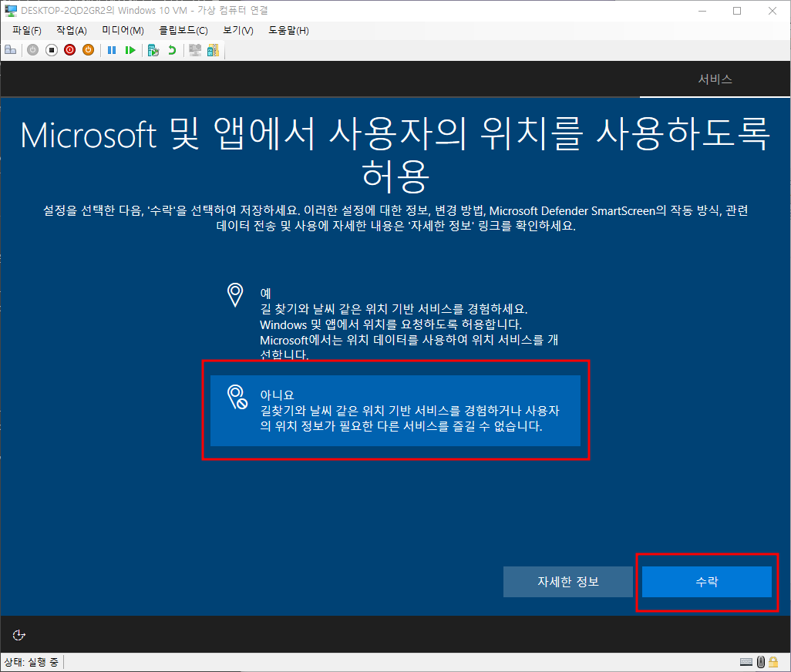This screenshot has height=672, width=791.
Task: Open the 파일(F) menu
Action: click(27, 30)
